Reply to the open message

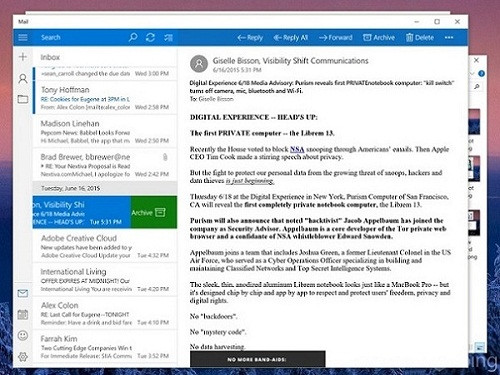[x=250, y=38]
